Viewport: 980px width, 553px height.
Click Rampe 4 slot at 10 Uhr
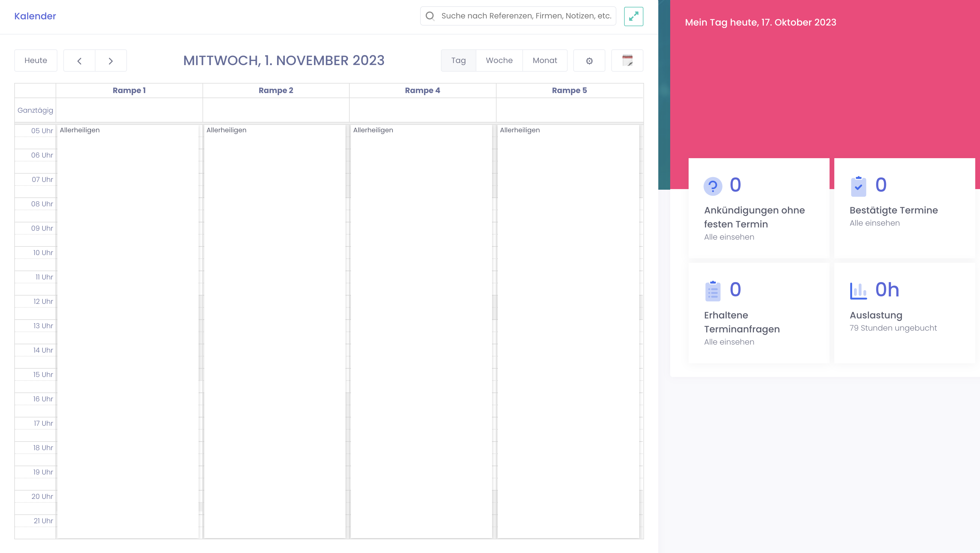pos(422,253)
